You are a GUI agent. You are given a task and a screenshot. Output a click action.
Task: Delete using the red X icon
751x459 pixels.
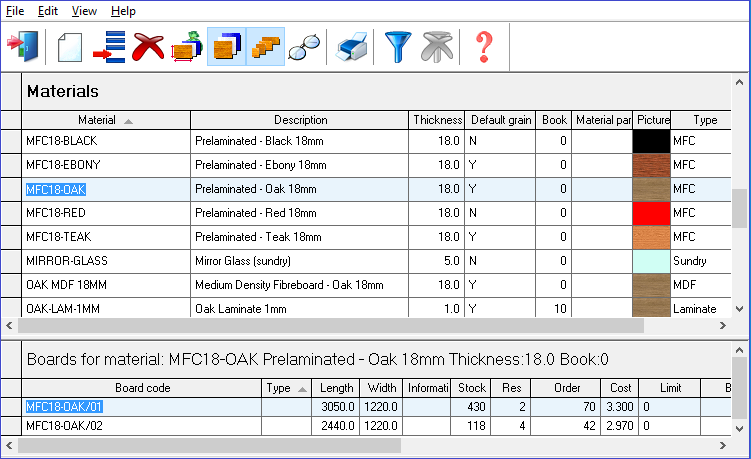(x=148, y=47)
